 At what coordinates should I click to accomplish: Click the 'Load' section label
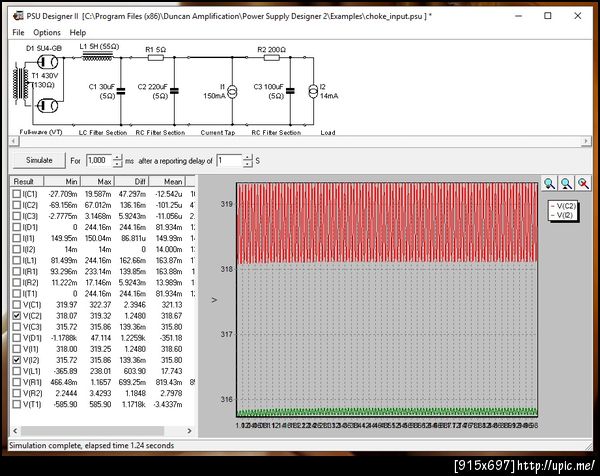coord(328,133)
